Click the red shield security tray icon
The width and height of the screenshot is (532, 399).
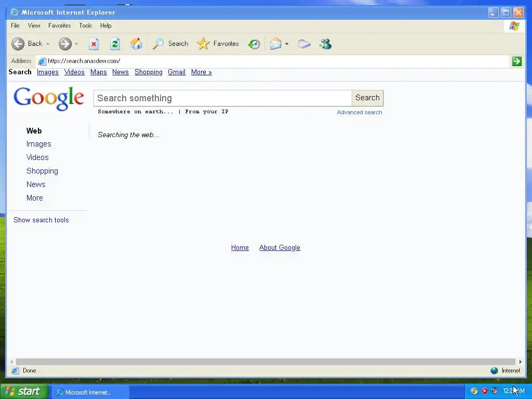click(485, 391)
